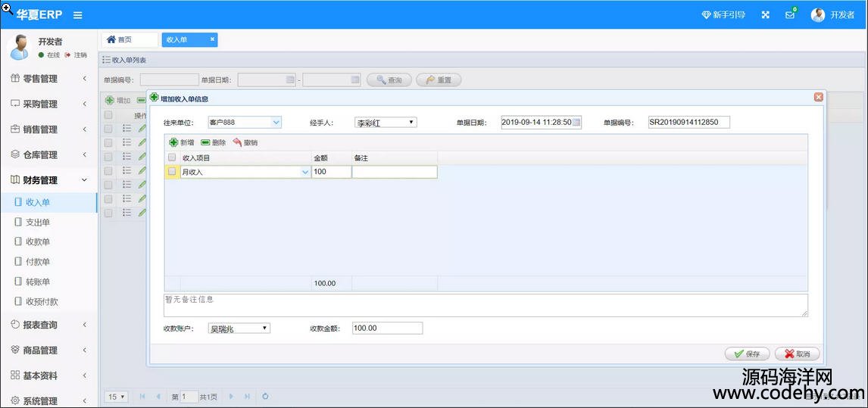Screen dimensions: 868x408
Task: Click the page number input in pagination
Action: pyautogui.click(x=189, y=397)
